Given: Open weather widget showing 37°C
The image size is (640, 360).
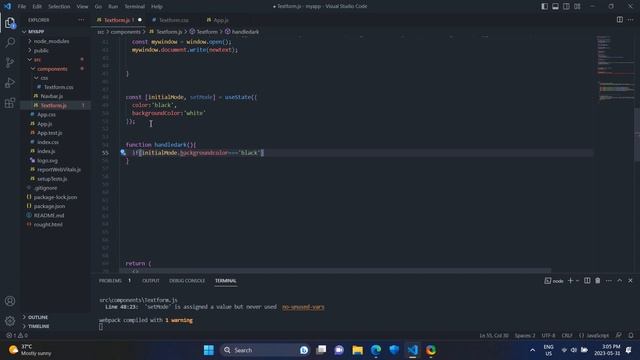Looking at the screenshot, I should (x=31, y=350).
